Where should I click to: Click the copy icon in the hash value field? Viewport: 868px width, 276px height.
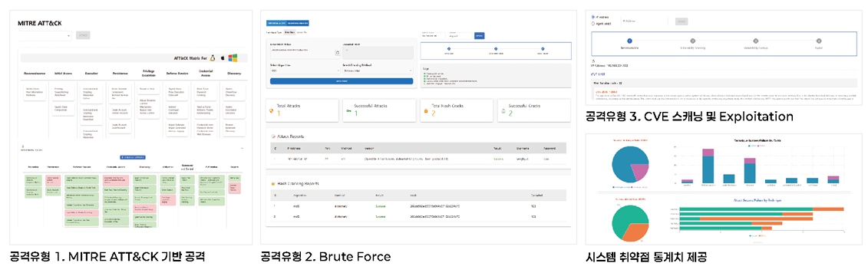[338, 53]
